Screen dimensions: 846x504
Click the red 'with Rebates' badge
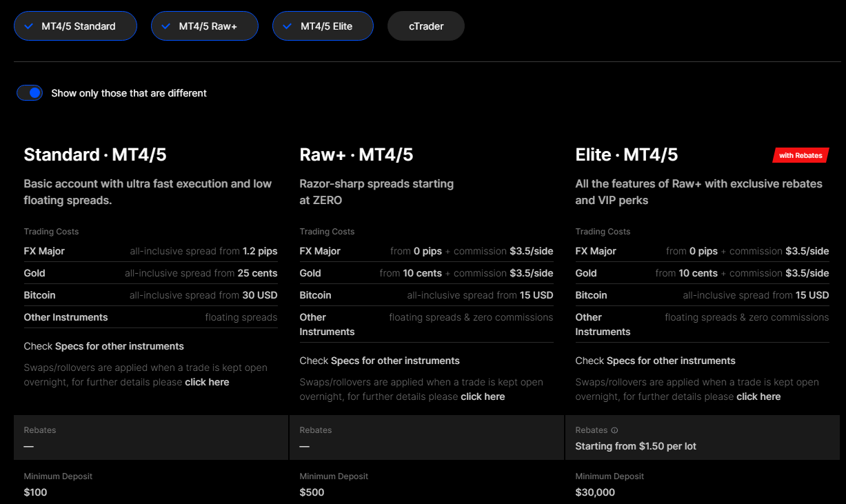(x=800, y=155)
